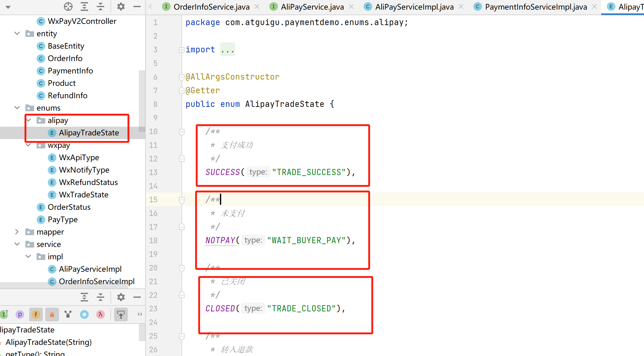Image resolution: width=644 pixels, height=356 pixels.
Task: Close the PaymentInfoServiceImpl.java tab
Action: (x=594, y=7)
